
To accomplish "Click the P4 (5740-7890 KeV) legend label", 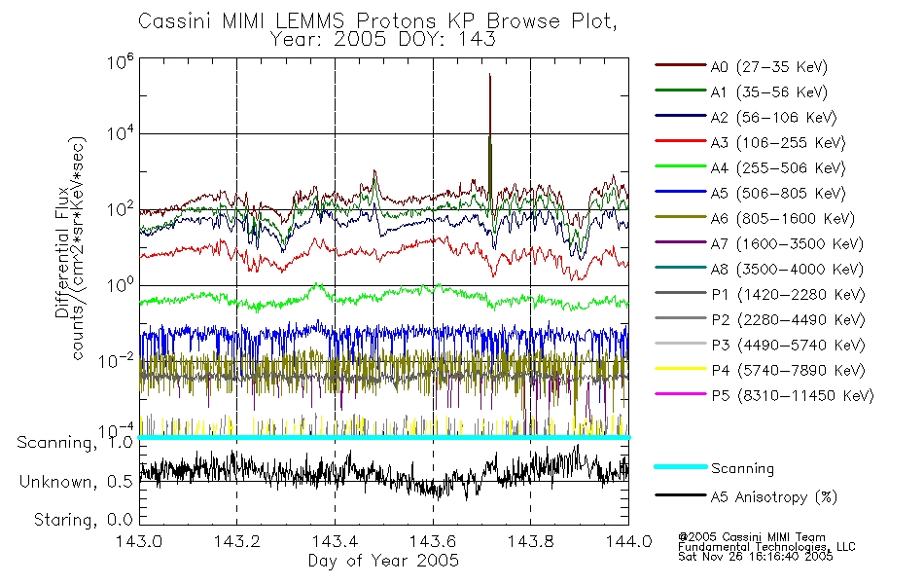I will pyautogui.click(x=788, y=371).
